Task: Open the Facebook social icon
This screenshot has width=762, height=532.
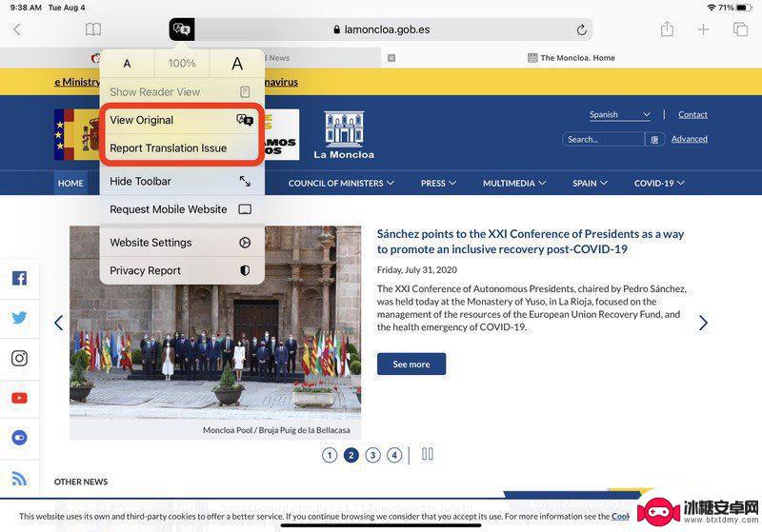Action: [19, 278]
